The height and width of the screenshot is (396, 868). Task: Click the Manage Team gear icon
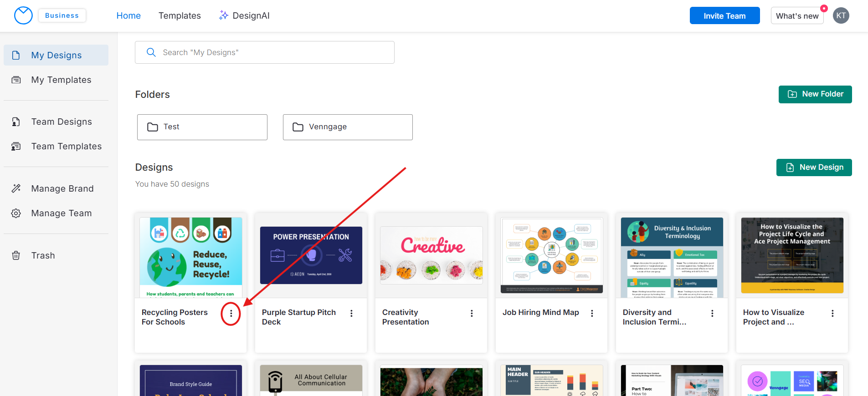[16, 213]
